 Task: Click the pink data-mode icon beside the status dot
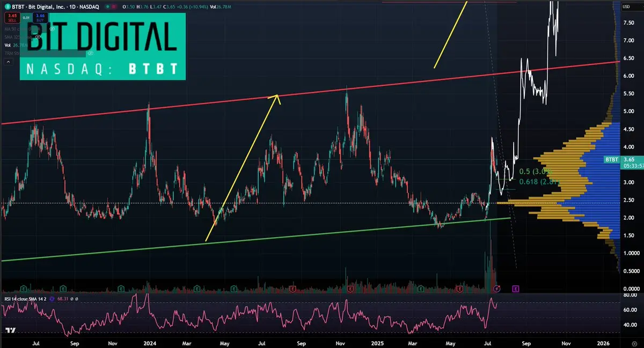pyautogui.click(x=114, y=7)
